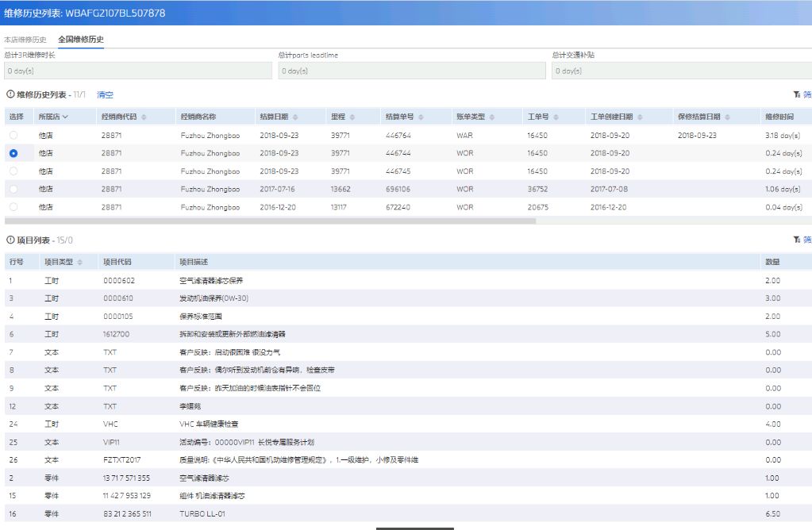812x530 pixels.
Task: Click settlement date 2016-12-20 cell
Action: (x=278, y=207)
